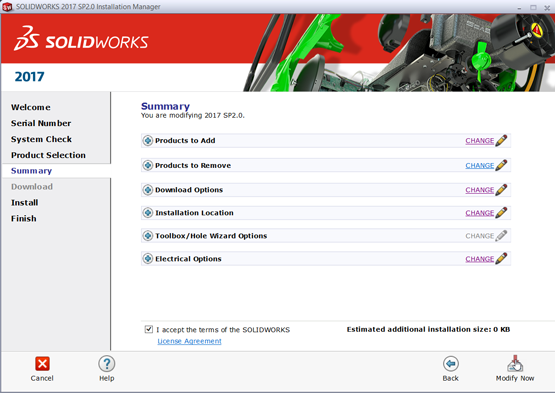The image size is (555, 393).
Task: Close the Installation Manager window
Action: [x=547, y=7]
